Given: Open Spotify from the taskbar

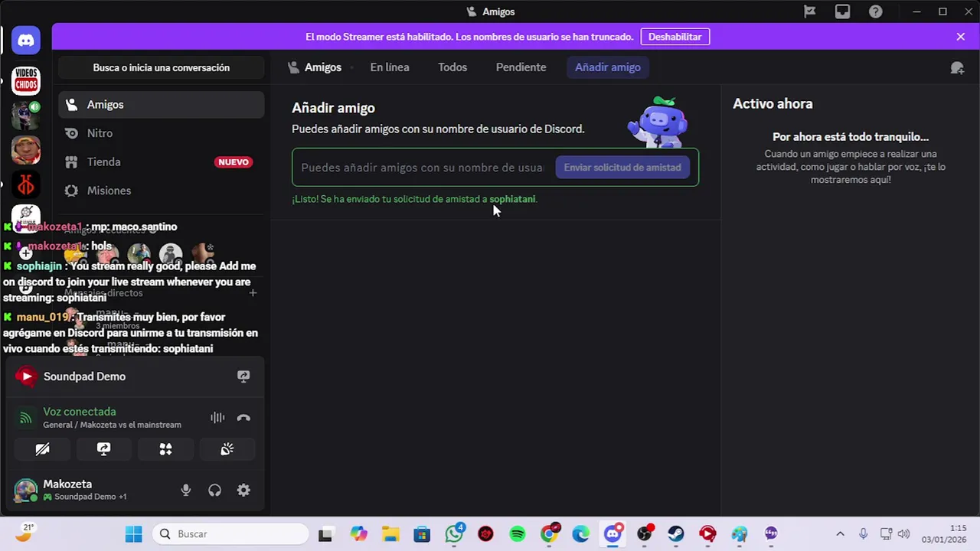Looking at the screenshot, I should (518, 534).
